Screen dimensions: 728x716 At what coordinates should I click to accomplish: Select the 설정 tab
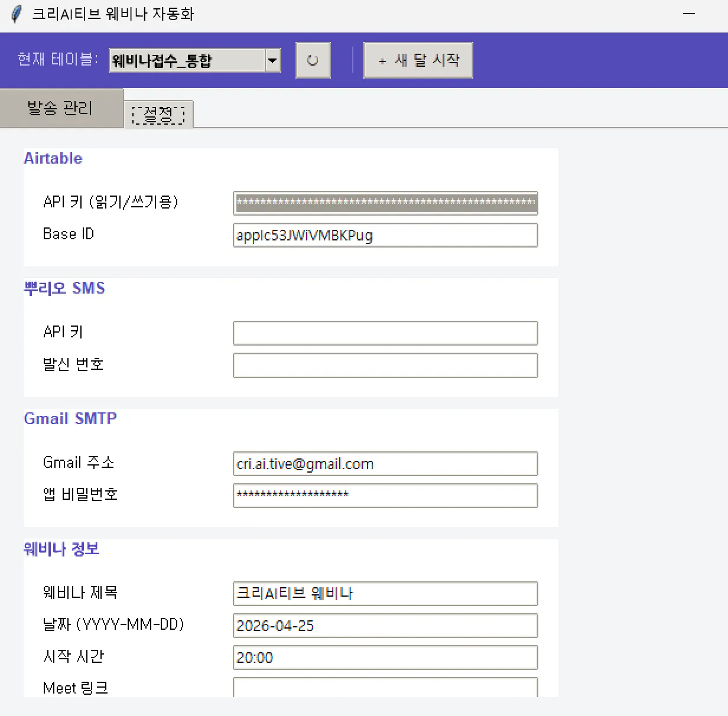pyautogui.click(x=158, y=114)
